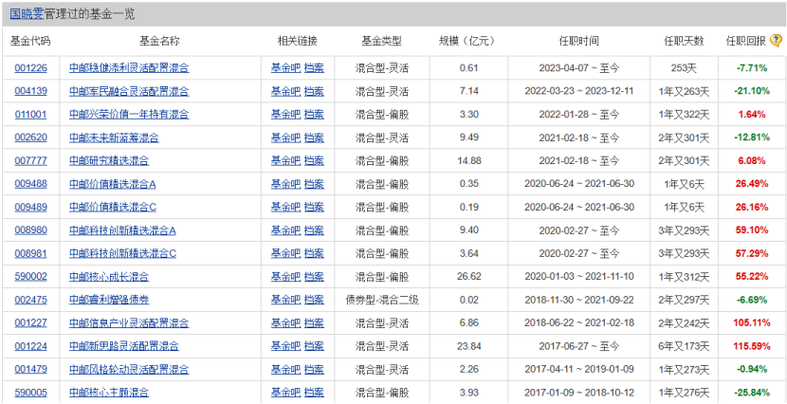Select the 2023-04-07 ~ 至今 date cell
Viewport: 787px width, 404px height.
(579, 68)
